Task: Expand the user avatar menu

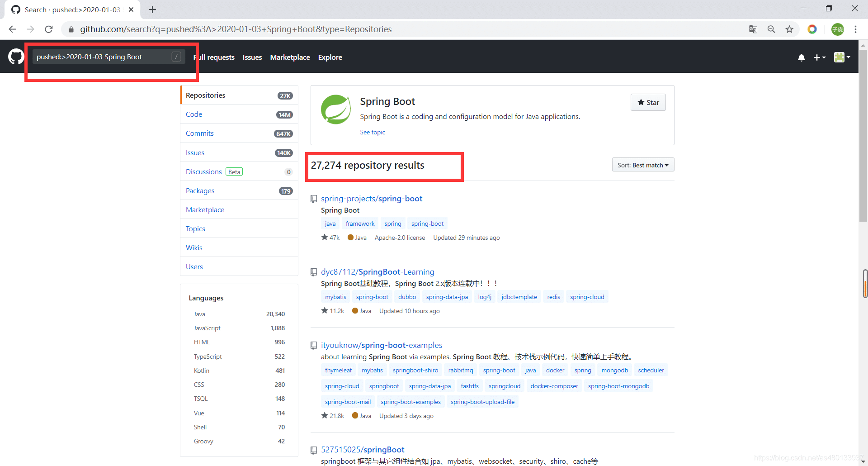Action: 842,57
